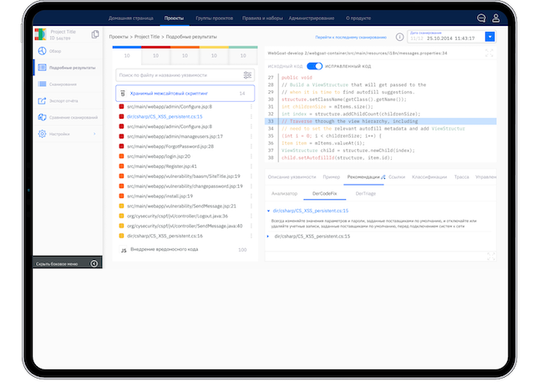This screenshot has width=543, height=392.
Task: Select the orange severity tab
Action: 185,55
